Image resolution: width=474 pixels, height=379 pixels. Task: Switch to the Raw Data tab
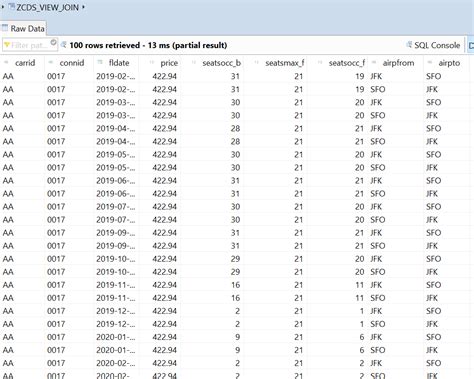23,29
